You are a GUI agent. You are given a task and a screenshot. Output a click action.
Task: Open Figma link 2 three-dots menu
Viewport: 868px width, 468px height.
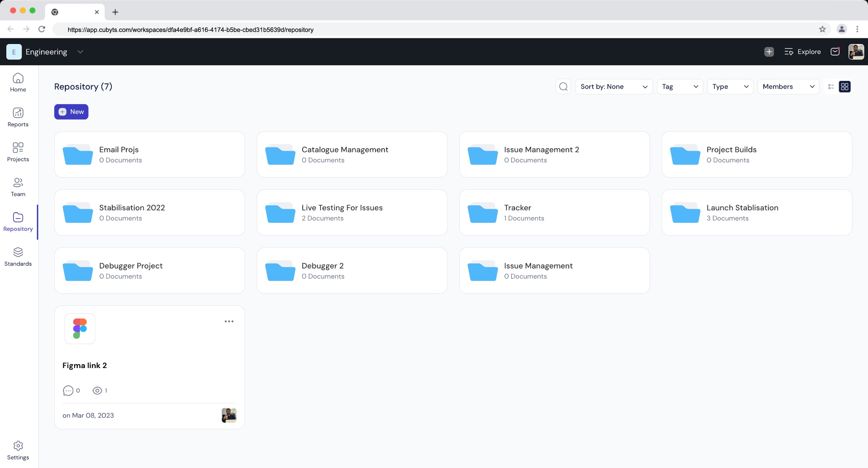pyautogui.click(x=229, y=321)
